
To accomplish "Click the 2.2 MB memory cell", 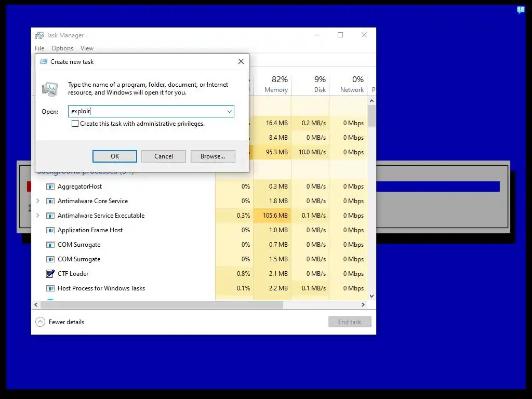I will [x=272, y=288].
